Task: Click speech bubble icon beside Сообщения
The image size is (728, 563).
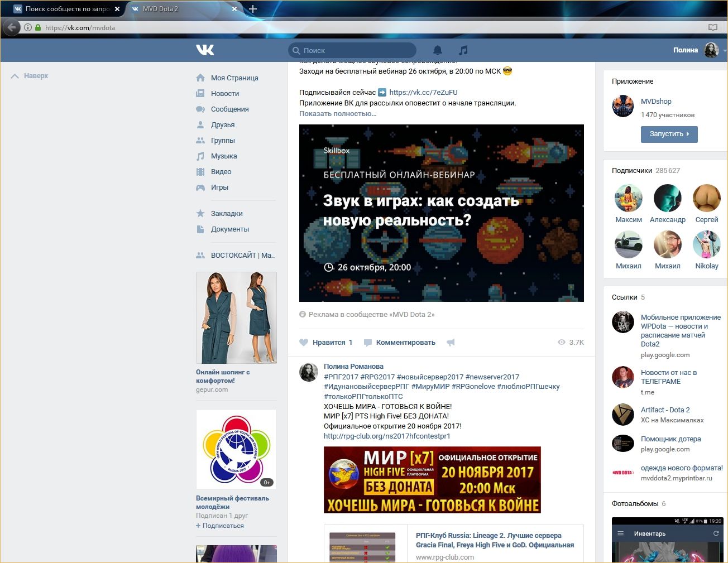Action: click(200, 109)
